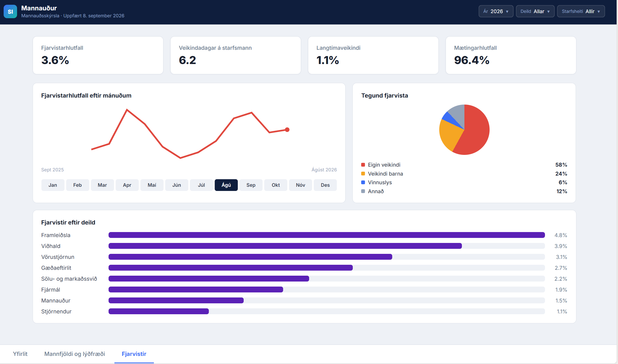Click the gray Annað legend swatch

click(x=363, y=192)
